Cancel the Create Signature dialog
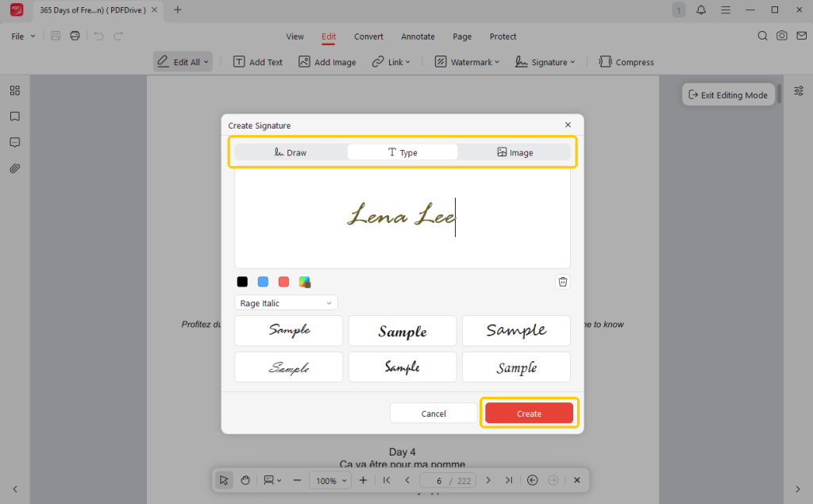This screenshot has width=813, height=504. pos(433,414)
